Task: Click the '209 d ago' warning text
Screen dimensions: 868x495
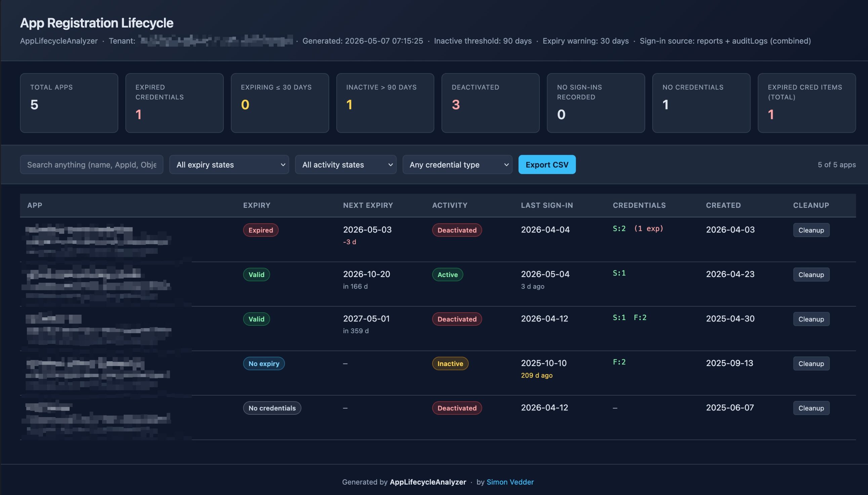Action: (536, 376)
